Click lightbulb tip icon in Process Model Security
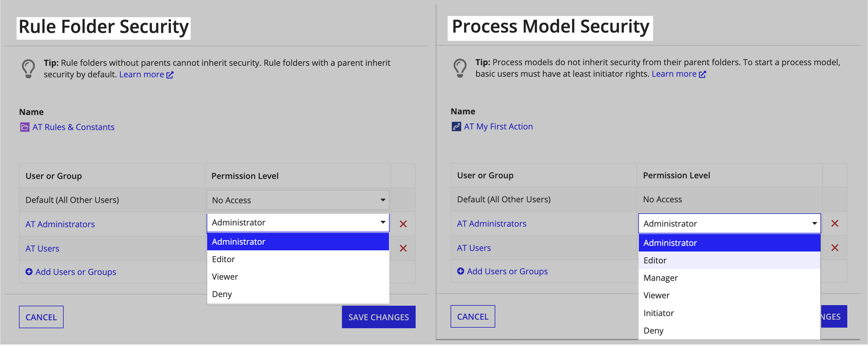The width and height of the screenshot is (868, 346). 460,68
